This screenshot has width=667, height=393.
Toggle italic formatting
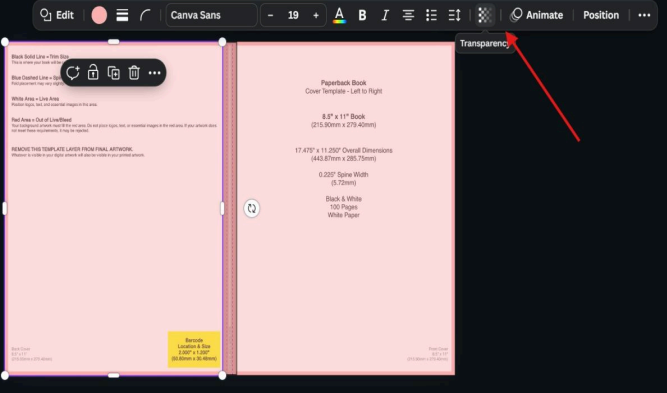coord(385,15)
